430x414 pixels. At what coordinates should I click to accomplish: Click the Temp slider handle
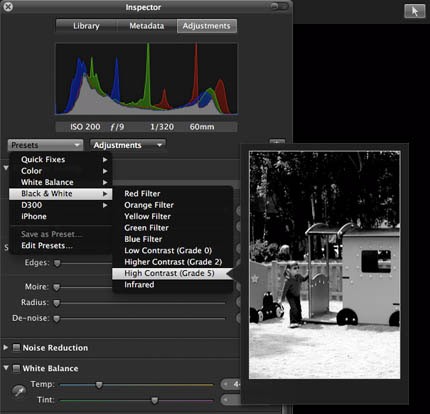[99, 385]
